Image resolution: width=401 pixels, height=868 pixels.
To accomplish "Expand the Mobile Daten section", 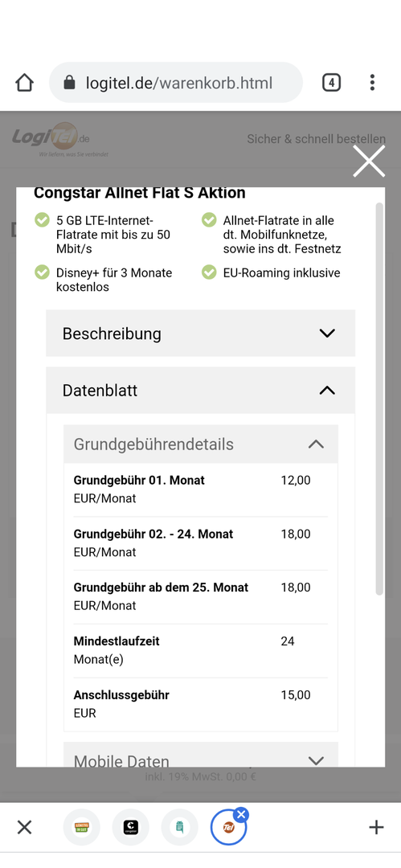I will point(201,756).
